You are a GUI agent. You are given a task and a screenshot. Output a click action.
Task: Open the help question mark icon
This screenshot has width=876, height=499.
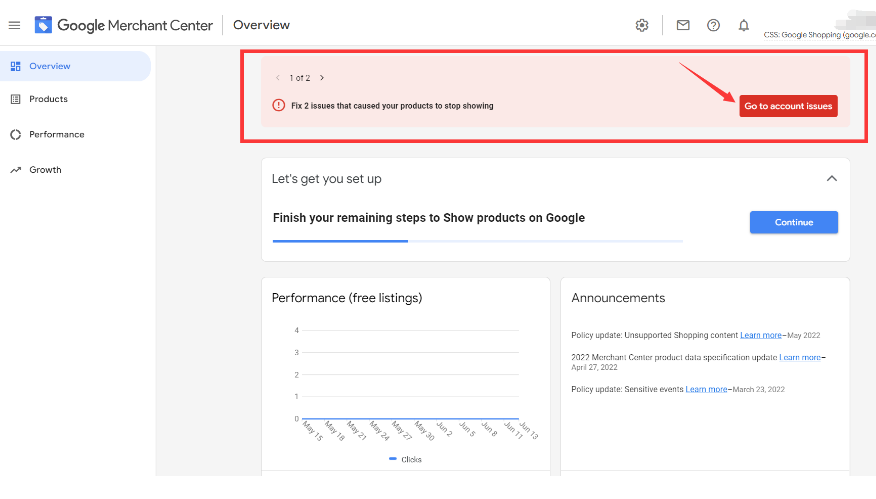click(x=713, y=25)
